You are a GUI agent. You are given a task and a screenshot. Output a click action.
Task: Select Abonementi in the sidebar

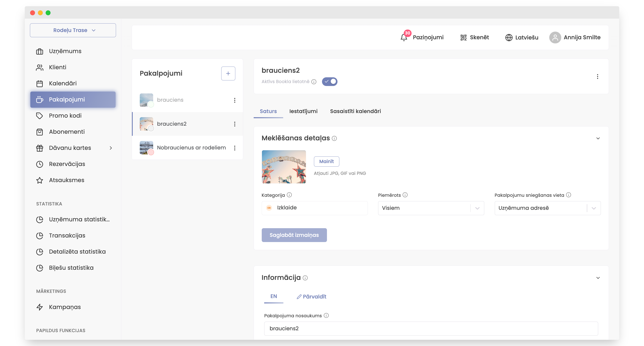[66, 132]
